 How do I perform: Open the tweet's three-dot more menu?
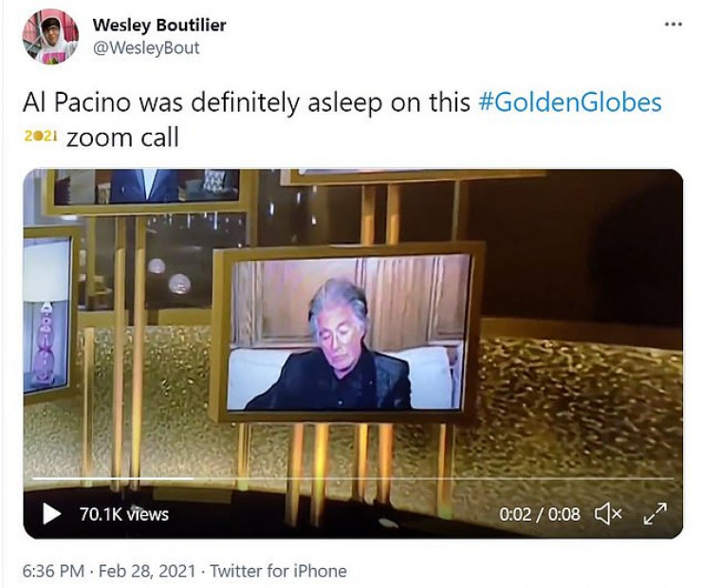pos(673,24)
